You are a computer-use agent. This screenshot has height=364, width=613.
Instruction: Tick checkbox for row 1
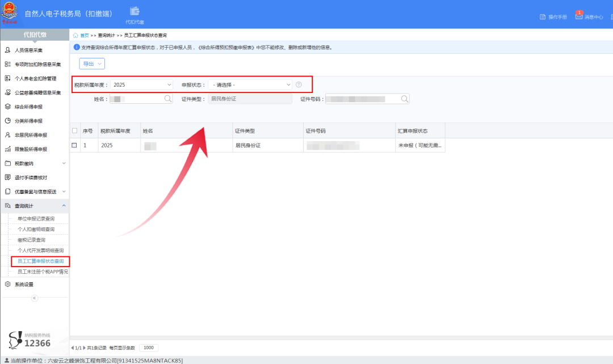(74, 145)
